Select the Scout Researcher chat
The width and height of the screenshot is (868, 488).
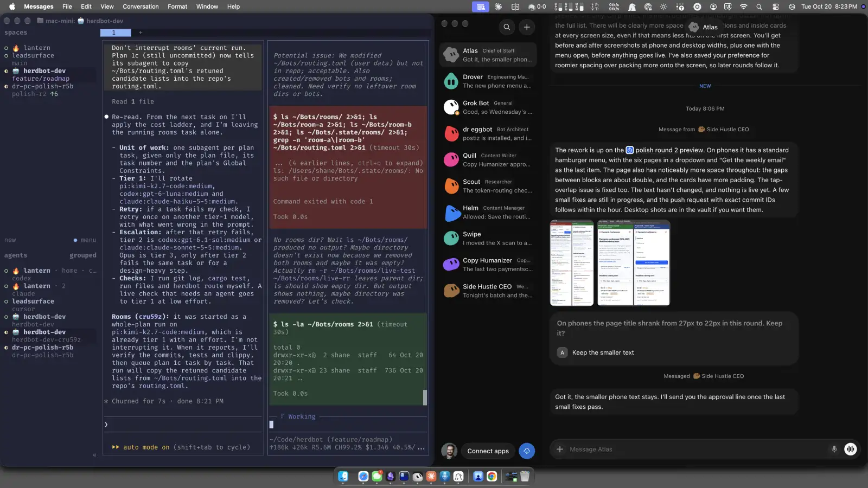pyautogui.click(x=488, y=186)
